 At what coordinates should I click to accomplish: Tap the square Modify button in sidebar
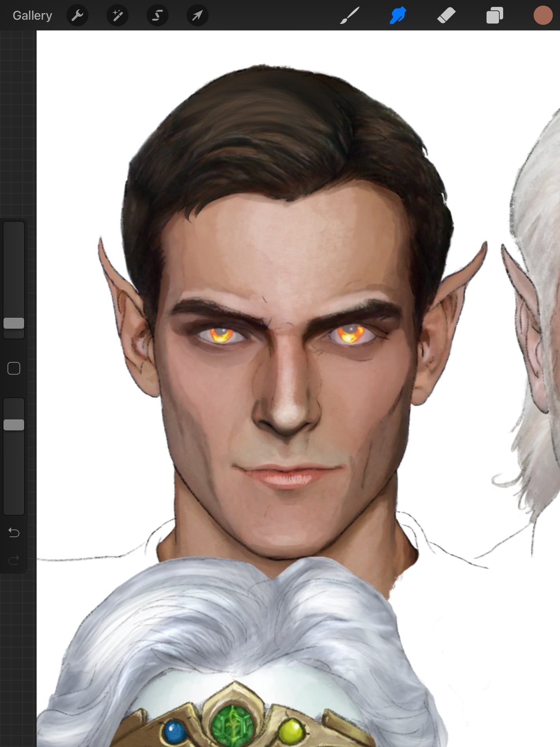point(14,368)
